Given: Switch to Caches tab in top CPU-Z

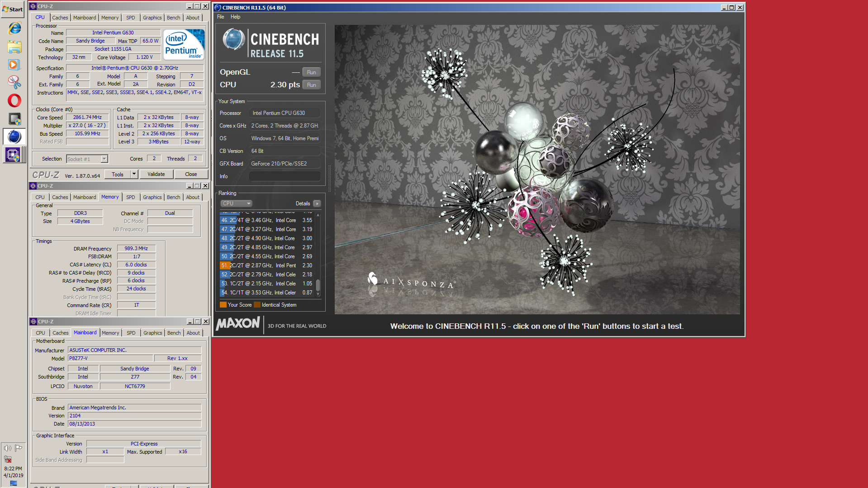Looking at the screenshot, I should 60,18.
